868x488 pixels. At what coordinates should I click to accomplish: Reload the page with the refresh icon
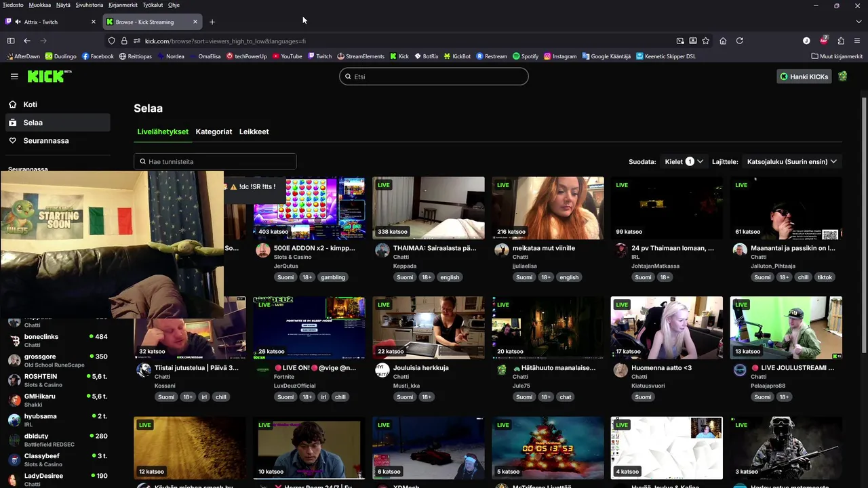(740, 41)
